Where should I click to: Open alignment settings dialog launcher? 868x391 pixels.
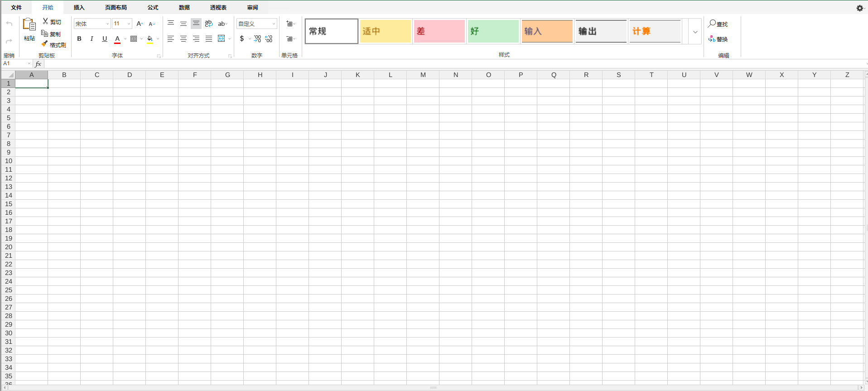tap(230, 56)
